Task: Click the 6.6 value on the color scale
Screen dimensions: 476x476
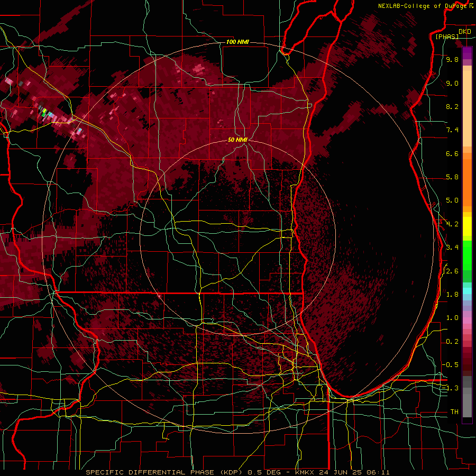Action: (452, 154)
